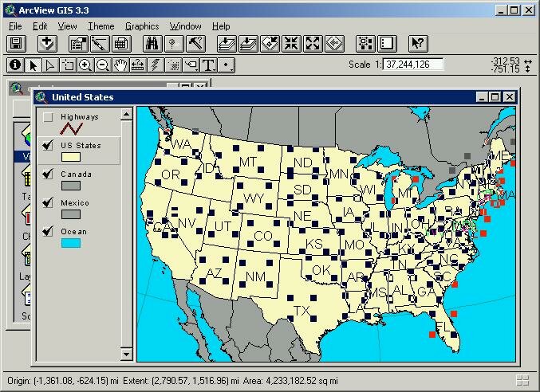The width and height of the screenshot is (540, 392).
Task: Click Select Features Using Graphic icon
Action: 365,44
